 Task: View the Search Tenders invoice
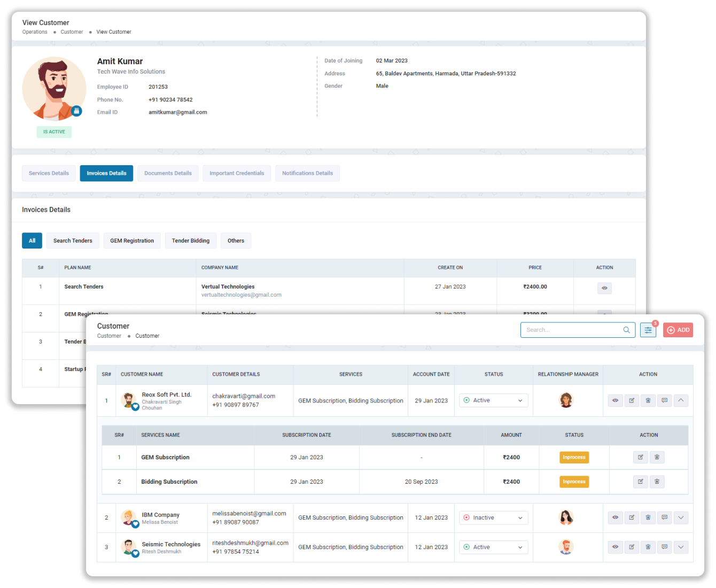pos(604,288)
